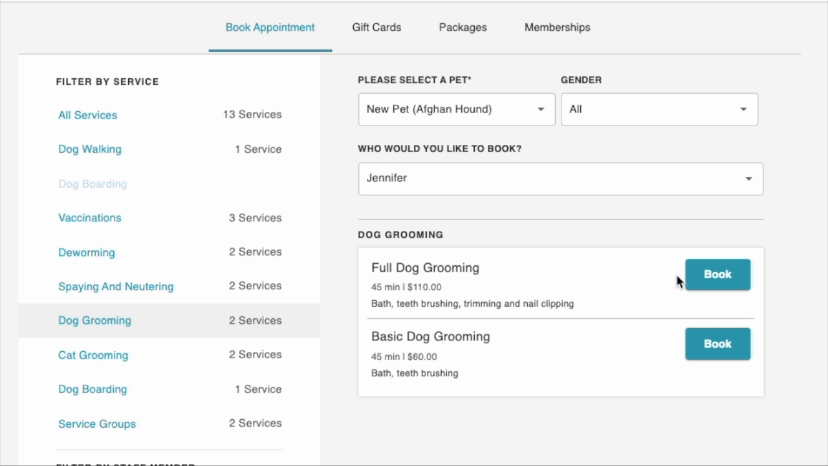Select the Deworming service filter
The image size is (828, 466).
pyautogui.click(x=87, y=253)
